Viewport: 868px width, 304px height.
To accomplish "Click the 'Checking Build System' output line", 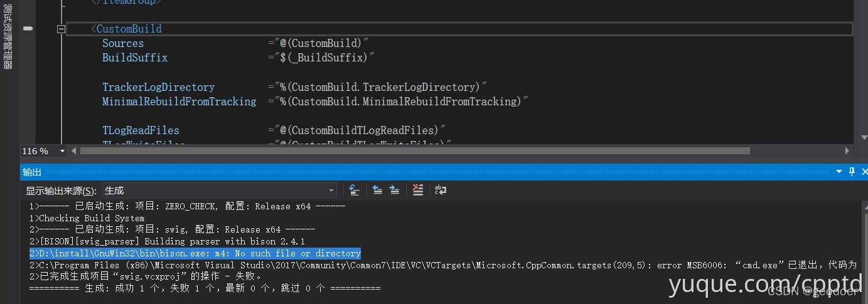I will (x=87, y=218).
